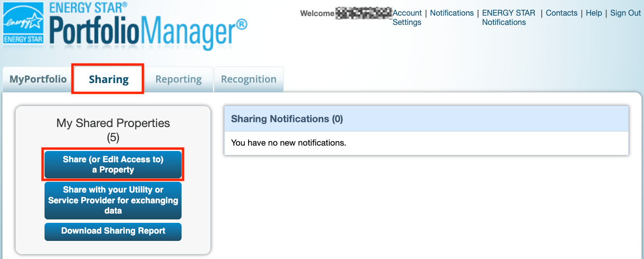The width and height of the screenshot is (644, 259).
Task: Open ENERGY STAR Notifications link
Action: [x=508, y=18]
